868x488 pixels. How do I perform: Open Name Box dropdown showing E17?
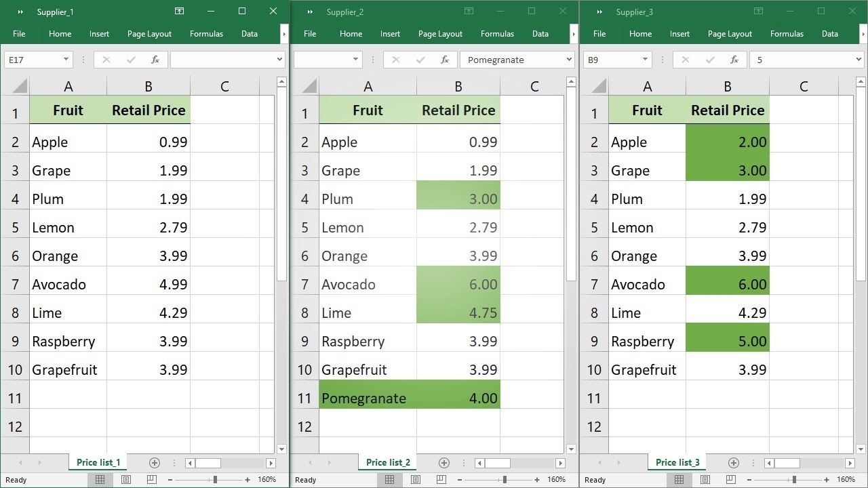[66, 60]
